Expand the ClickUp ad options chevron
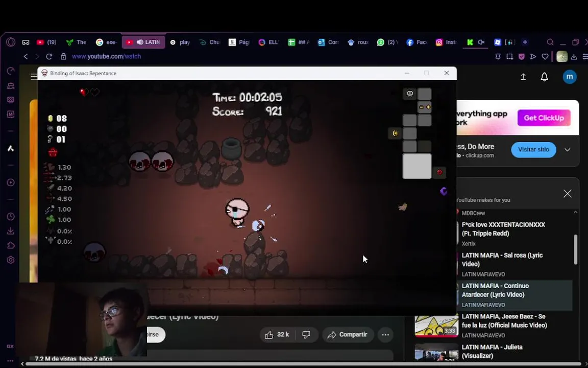 coord(568,150)
